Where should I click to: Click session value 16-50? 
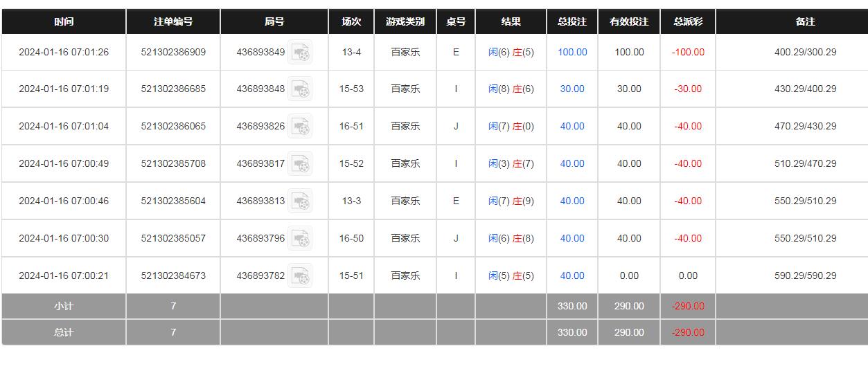click(x=351, y=239)
